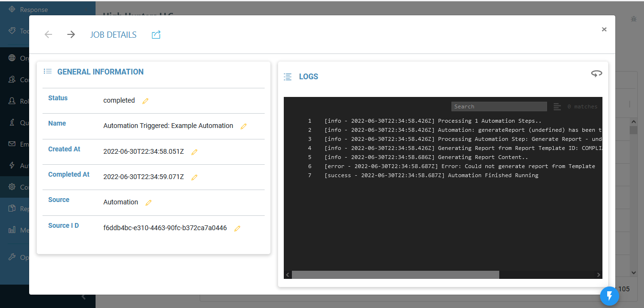The height and width of the screenshot is (308, 644).
Task: Edit the Completed At value pencil icon
Action: coord(194,177)
